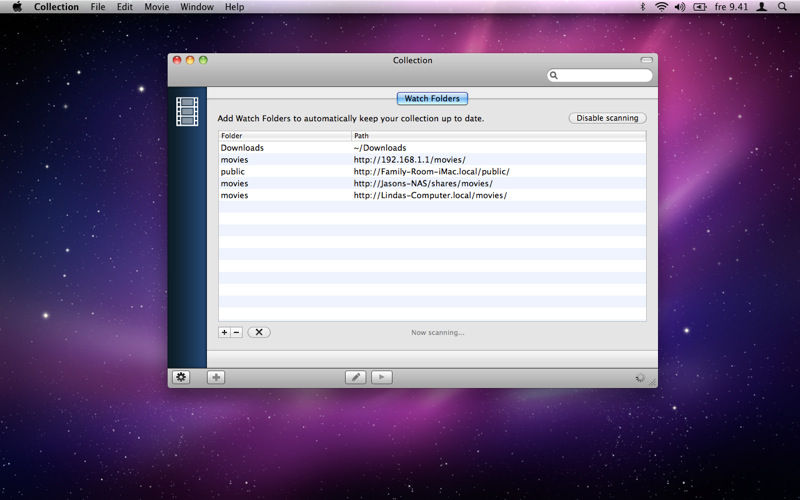Click the pencil edit button
Viewport: 800px width, 500px height.
click(x=355, y=377)
